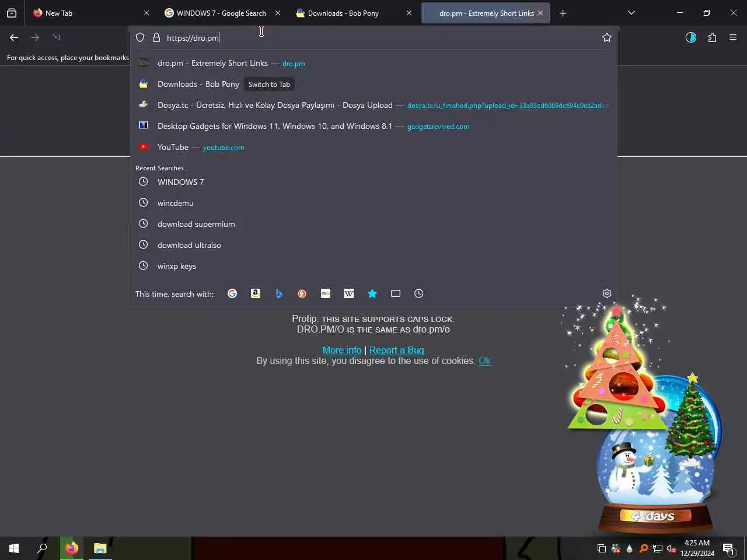
Task: Open Firefox View icon in the tab strip
Action: (x=12, y=13)
